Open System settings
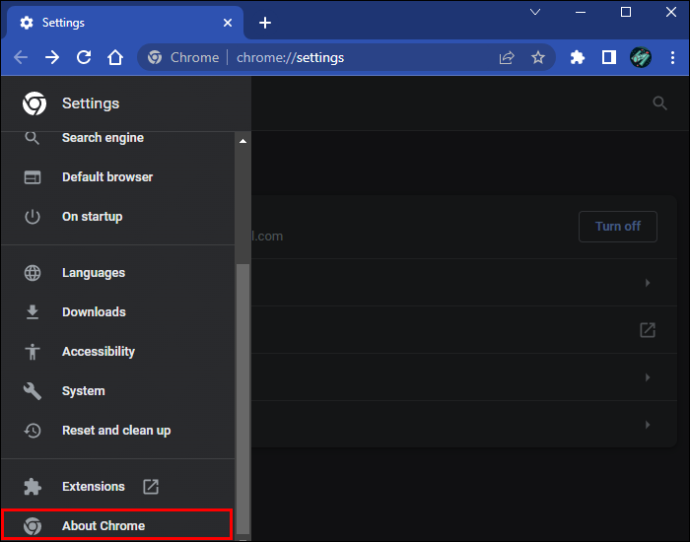This screenshot has height=542, width=690. coord(117,391)
